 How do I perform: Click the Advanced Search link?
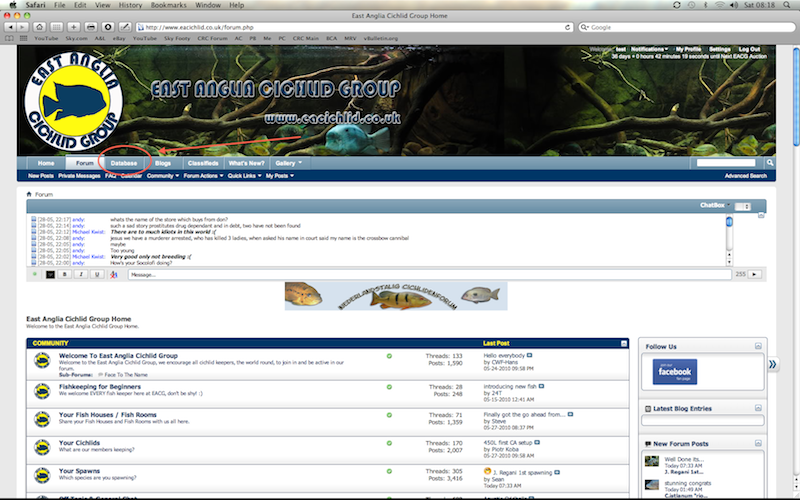[745, 176]
